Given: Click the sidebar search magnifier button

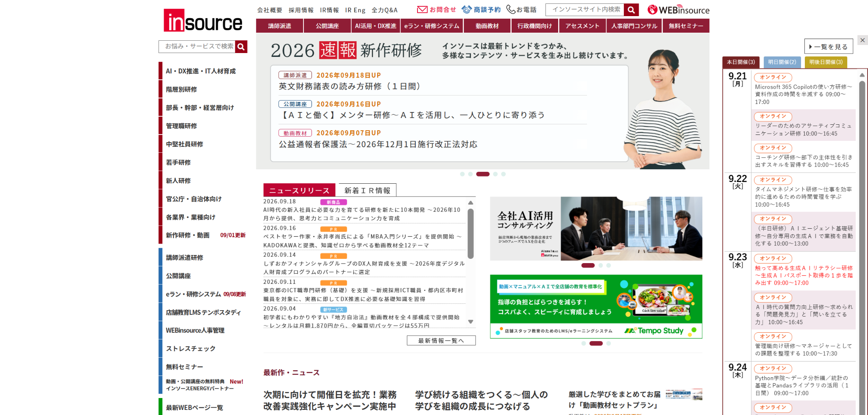Looking at the screenshot, I should click(x=241, y=47).
